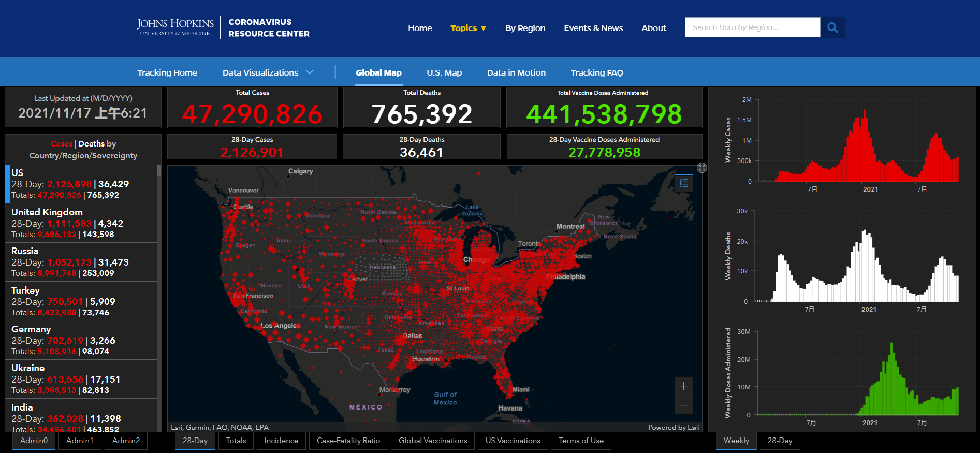Switch map to Incidence tab

click(x=281, y=441)
